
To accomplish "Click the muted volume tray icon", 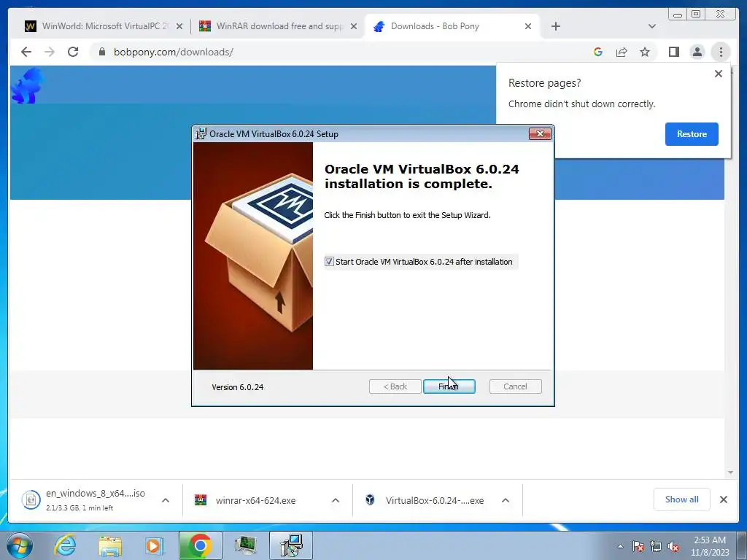I will (x=673, y=546).
